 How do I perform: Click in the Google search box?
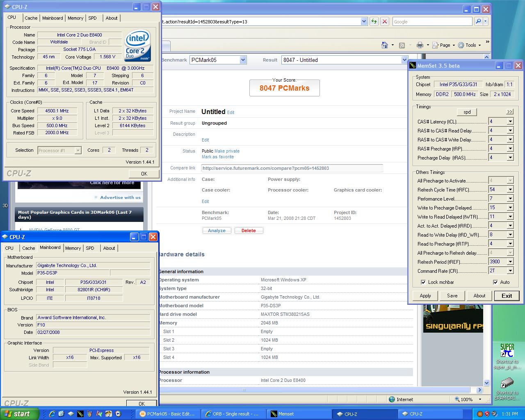pos(432,21)
